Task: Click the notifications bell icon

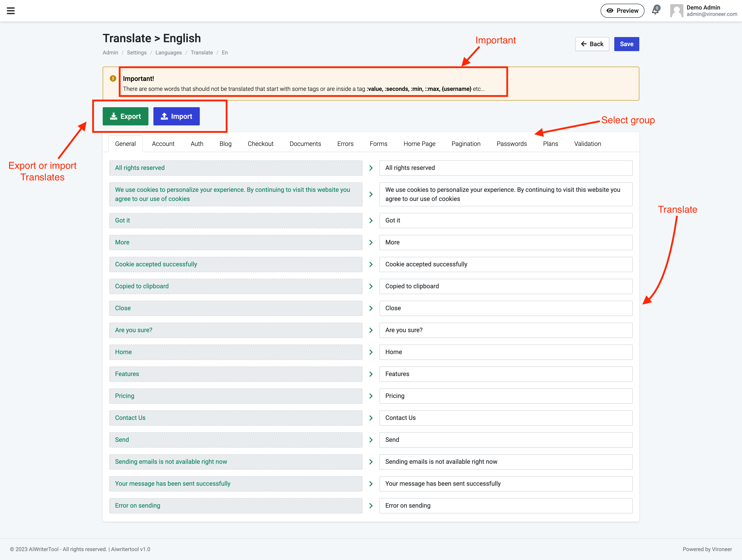Action: [655, 11]
